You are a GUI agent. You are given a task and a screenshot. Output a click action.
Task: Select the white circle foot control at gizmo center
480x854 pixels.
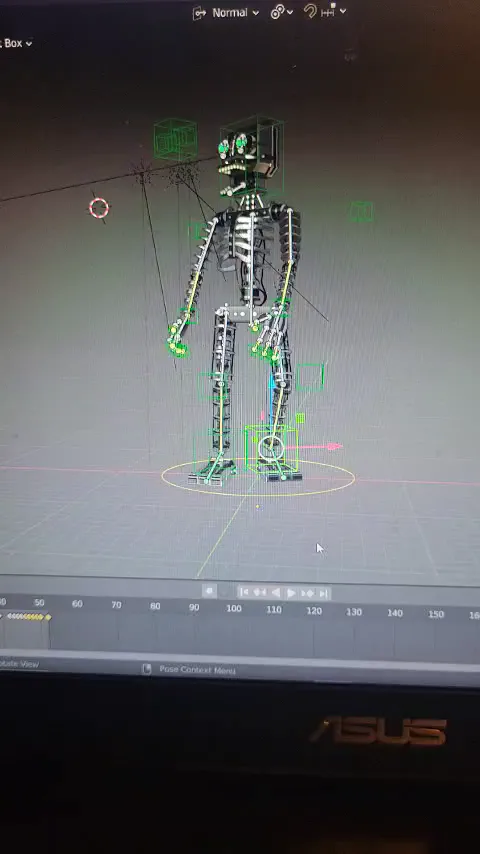click(271, 448)
